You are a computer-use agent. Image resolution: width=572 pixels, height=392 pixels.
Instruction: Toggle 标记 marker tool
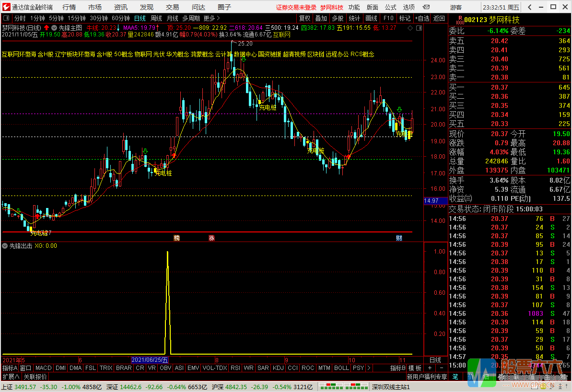(x=405, y=18)
